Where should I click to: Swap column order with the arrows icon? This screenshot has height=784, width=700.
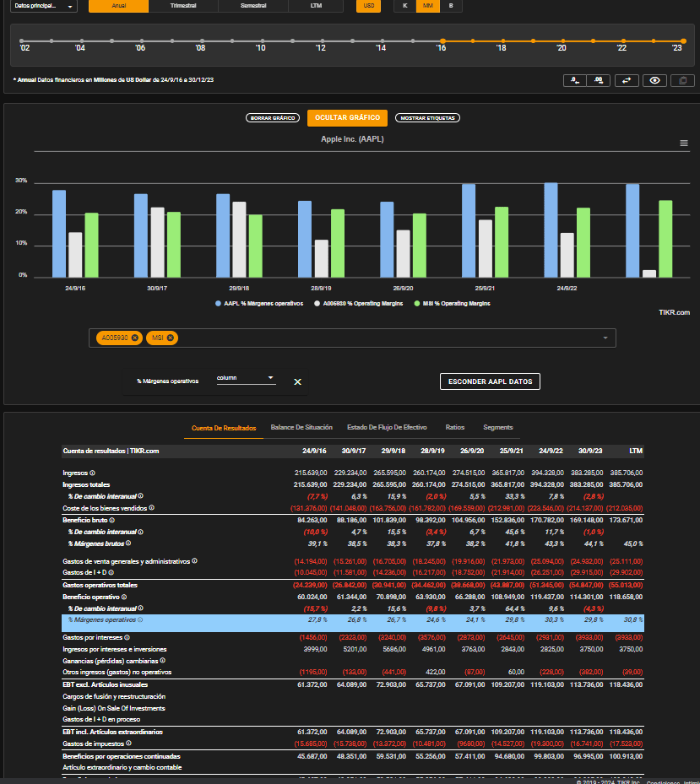coord(627,80)
